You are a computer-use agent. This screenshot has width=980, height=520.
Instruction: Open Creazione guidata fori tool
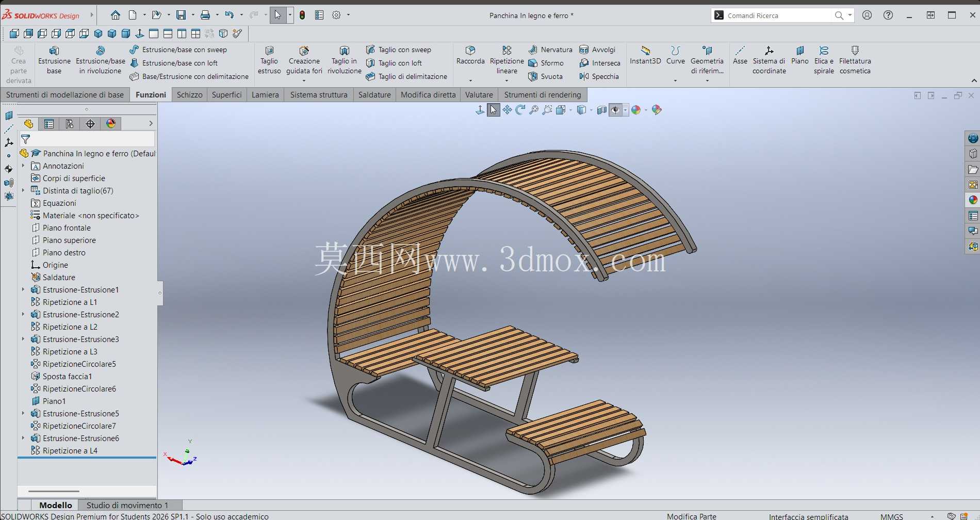tap(304, 60)
